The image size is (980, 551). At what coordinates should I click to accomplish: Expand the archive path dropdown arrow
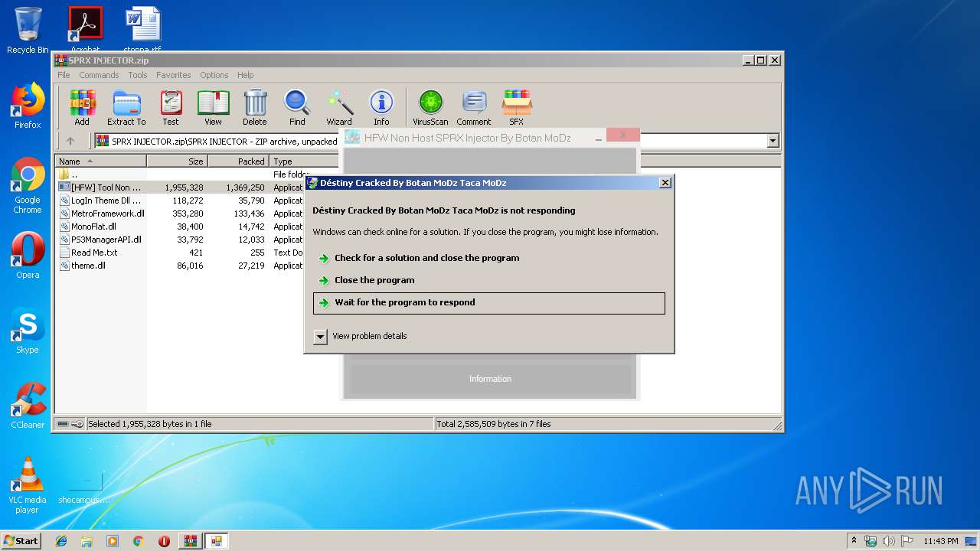pyautogui.click(x=773, y=141)
